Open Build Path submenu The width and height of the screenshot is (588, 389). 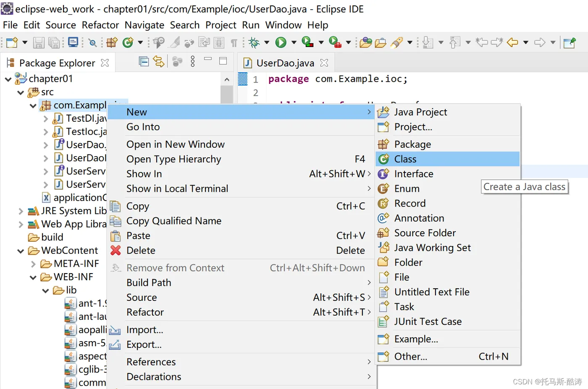[x=241, y=283]
